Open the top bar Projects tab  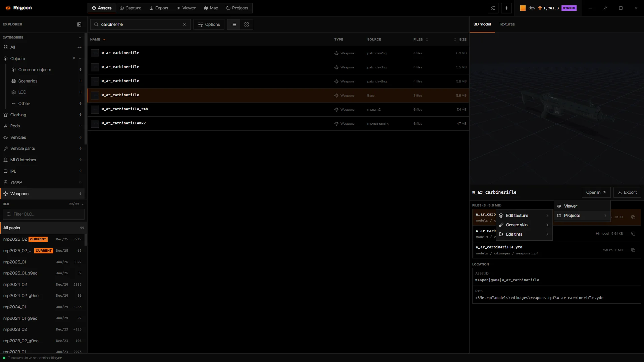237,8
